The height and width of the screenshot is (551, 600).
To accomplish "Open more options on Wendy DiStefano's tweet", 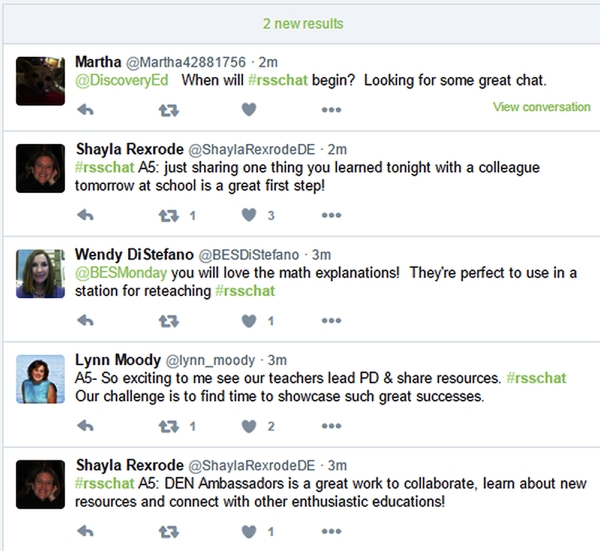I will coord(331,321).
